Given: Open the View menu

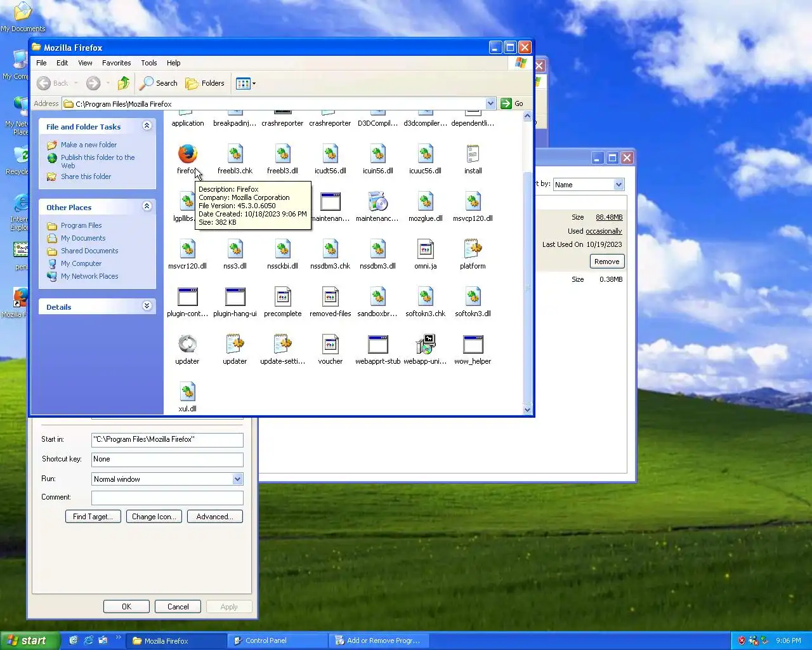Looking at the screenshot, I should [85, 63].
